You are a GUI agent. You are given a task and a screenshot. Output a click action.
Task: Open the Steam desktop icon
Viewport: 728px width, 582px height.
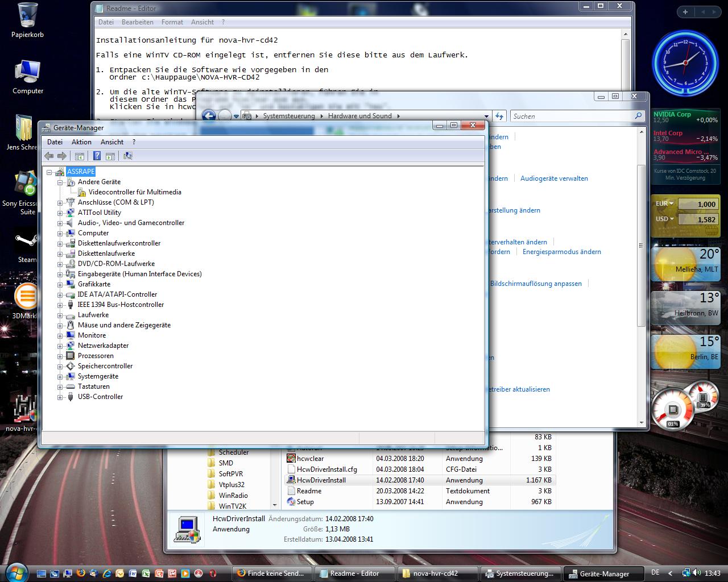click(x=26, y=246)
